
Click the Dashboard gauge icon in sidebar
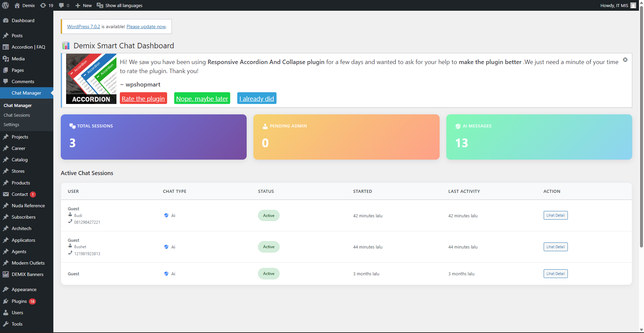[x=6, y=20]
